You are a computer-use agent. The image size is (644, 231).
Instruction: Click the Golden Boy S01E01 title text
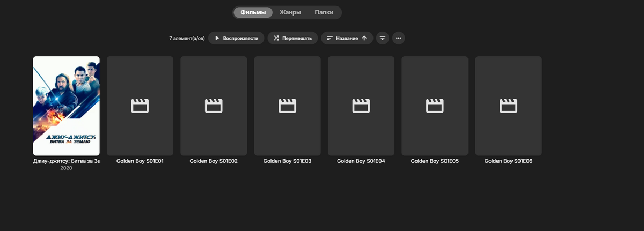140,161
